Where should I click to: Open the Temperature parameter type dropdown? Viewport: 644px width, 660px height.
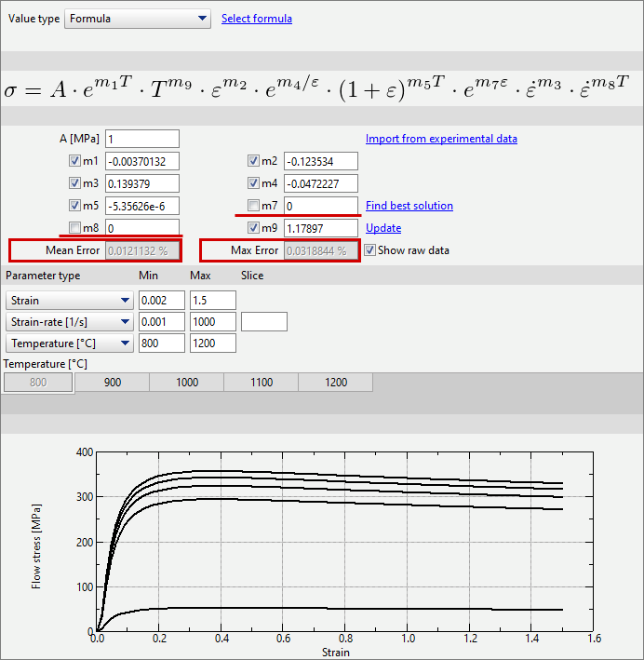pos(70,343)
